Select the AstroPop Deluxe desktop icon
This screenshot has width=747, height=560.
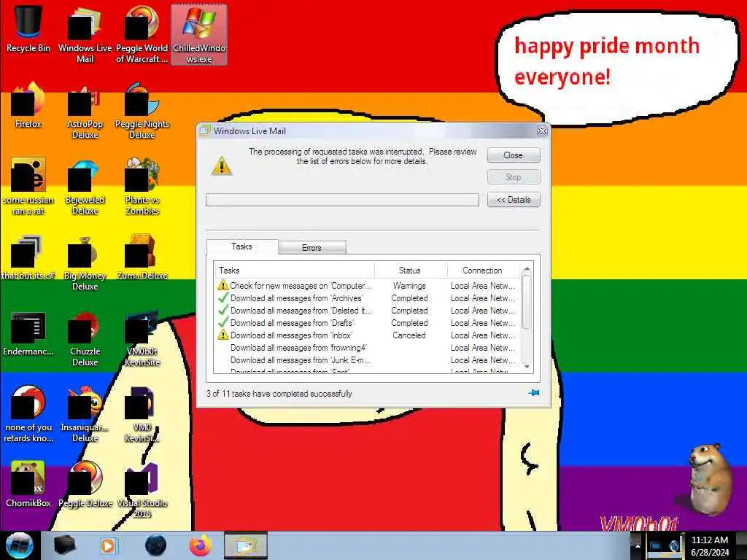(85, 111)
